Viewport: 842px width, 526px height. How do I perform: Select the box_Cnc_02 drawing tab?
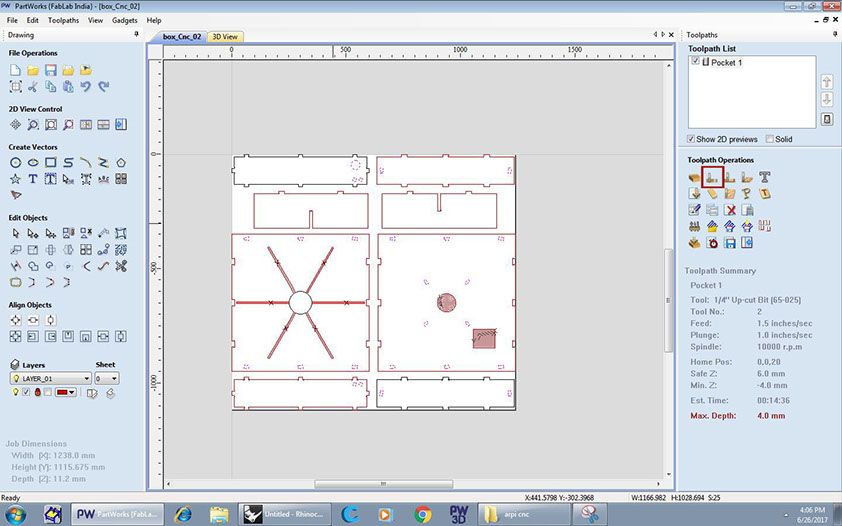[182, 36]
